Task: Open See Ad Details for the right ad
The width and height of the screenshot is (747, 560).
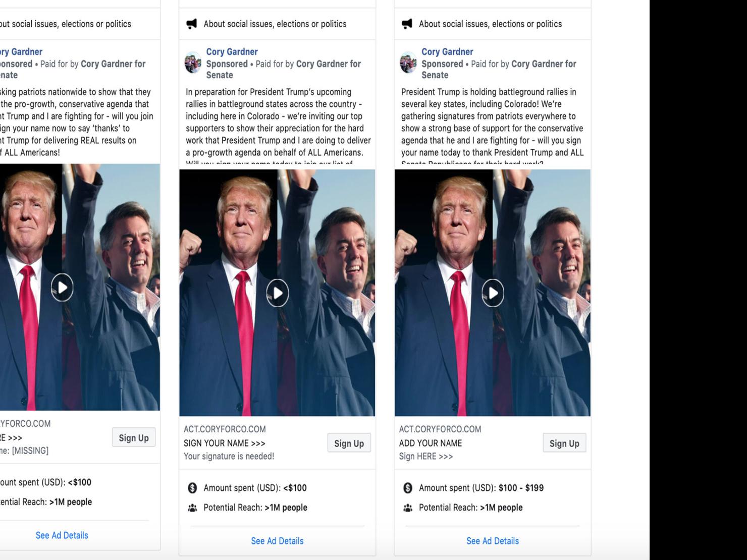Action: click(x=493, y=541)
